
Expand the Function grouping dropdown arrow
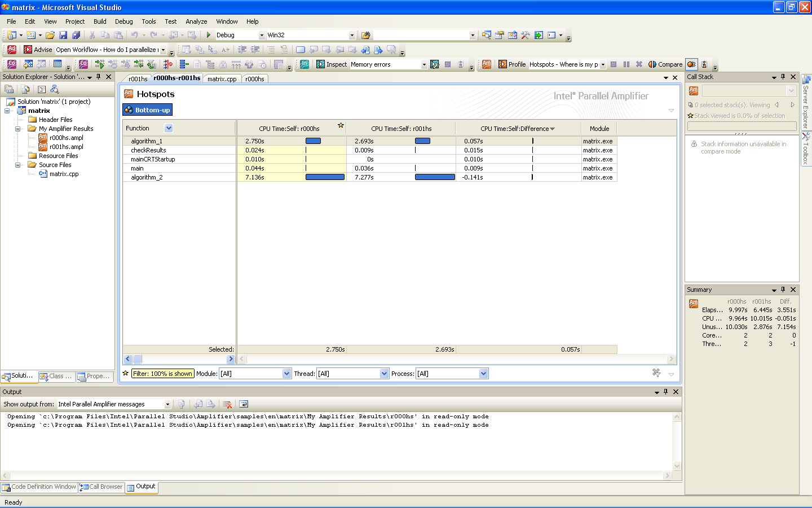tap(169, 128)
